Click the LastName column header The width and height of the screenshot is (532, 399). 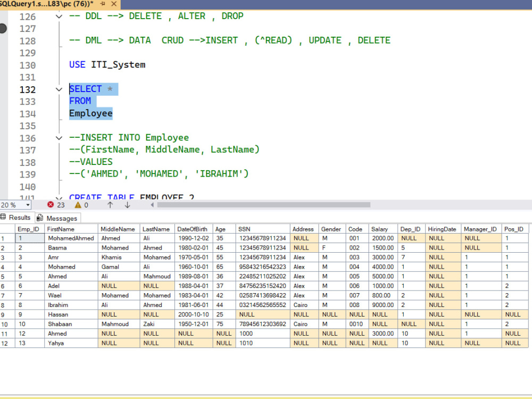point(157,229)
